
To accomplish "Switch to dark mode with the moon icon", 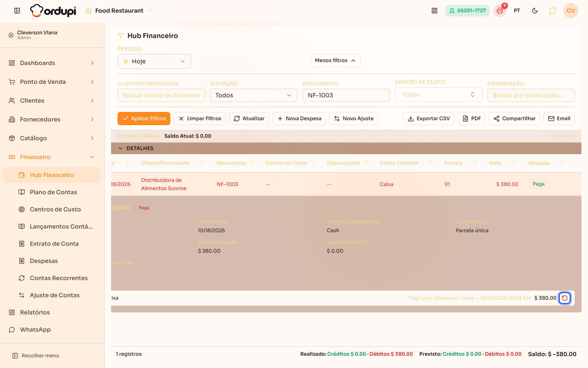I will [x=535, y=11].
